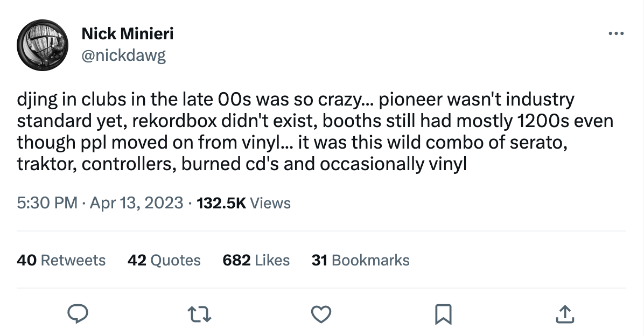This screenshot has width=644, height=336.
Task: Bookmark this tweet using ribbon icon
Action: [442, 313]
